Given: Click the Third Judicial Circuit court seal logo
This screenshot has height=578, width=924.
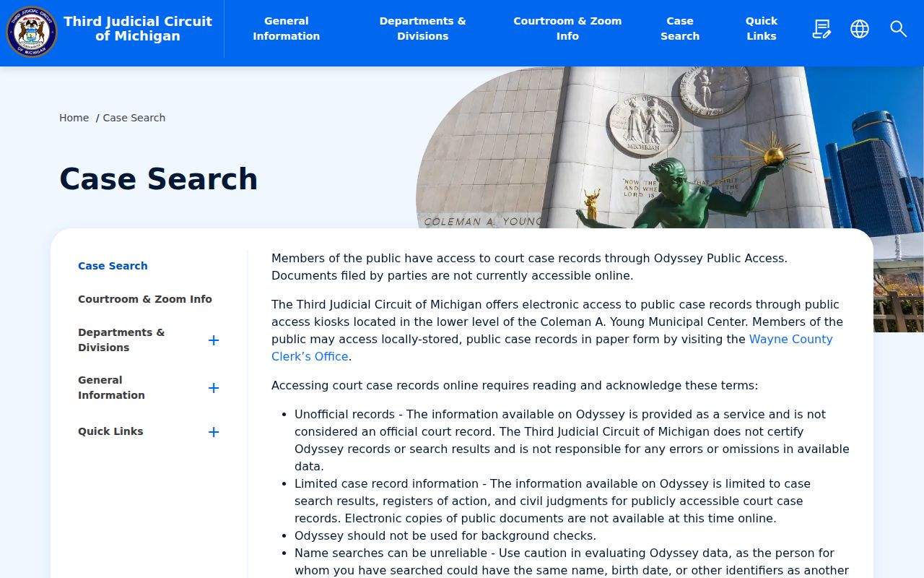Looking at the screenshot, I should point(32,31).
